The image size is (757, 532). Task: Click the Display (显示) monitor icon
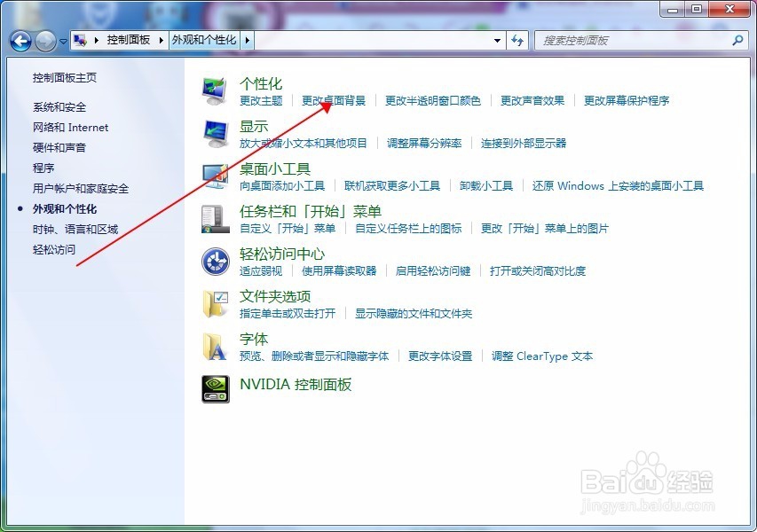tap(215, 134)
